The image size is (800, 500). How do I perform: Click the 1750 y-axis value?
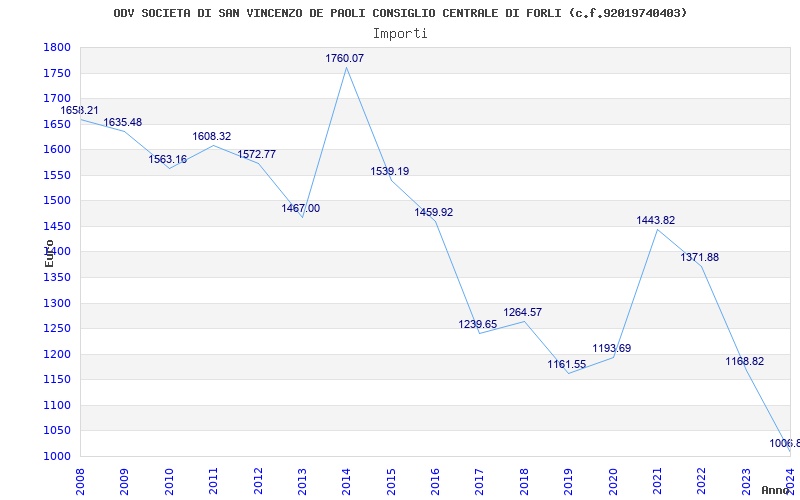click(57, 73)
